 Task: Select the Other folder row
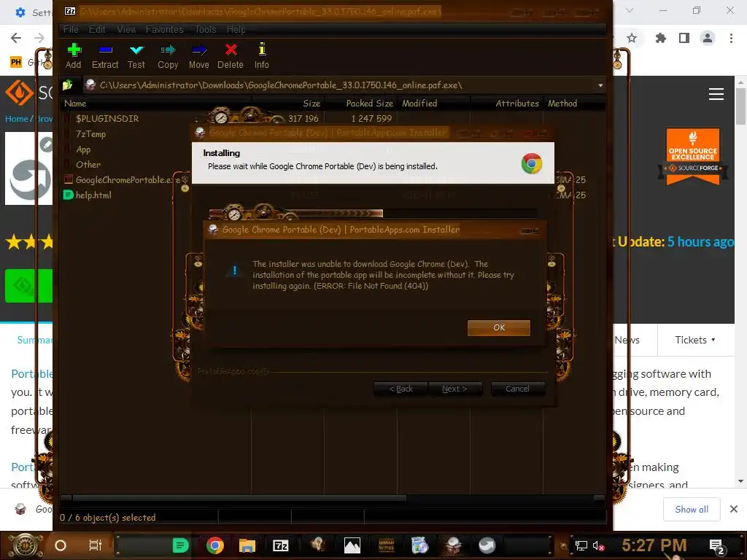[88, 164]
